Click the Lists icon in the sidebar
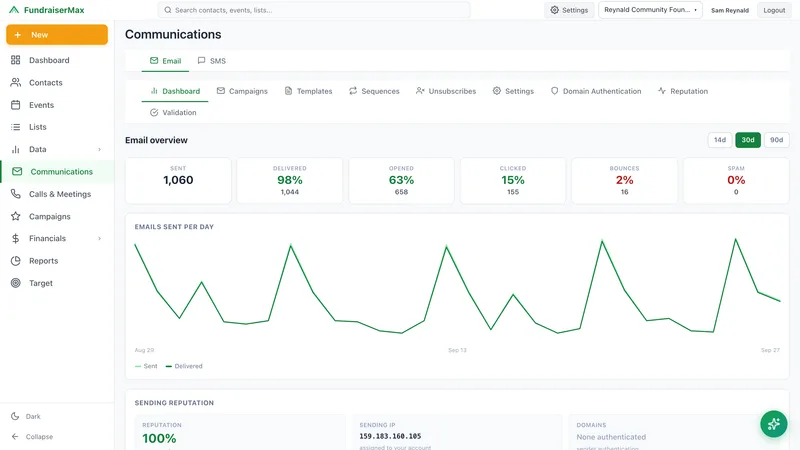800x450 pixels. [16, 127]
